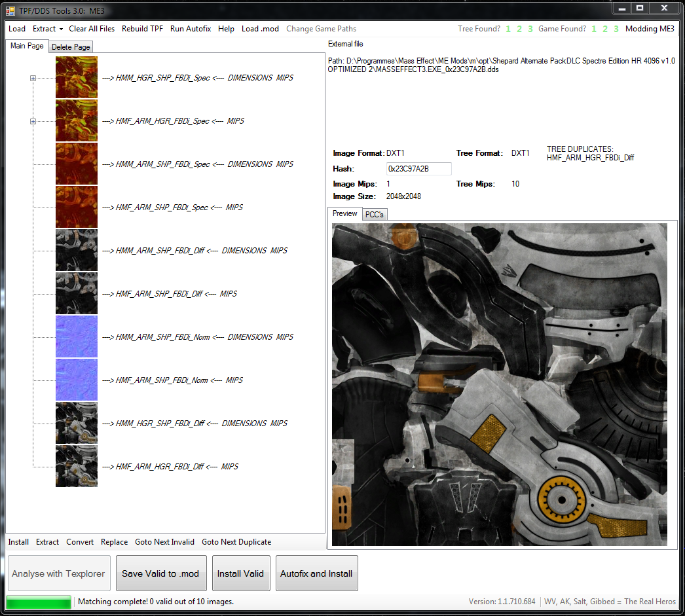Click Tree Found indicator number 1
This screenshot has height=616, width=685.
(508, 29)
